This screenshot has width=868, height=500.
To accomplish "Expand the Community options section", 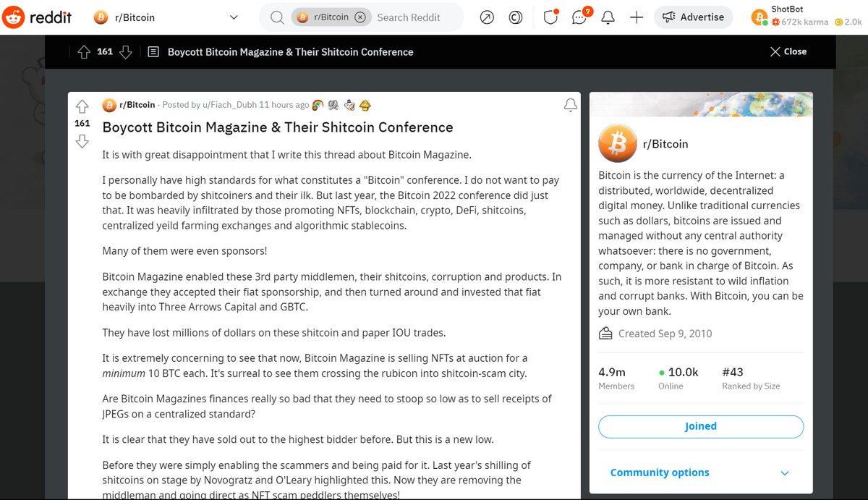I will tap(701, 473).
